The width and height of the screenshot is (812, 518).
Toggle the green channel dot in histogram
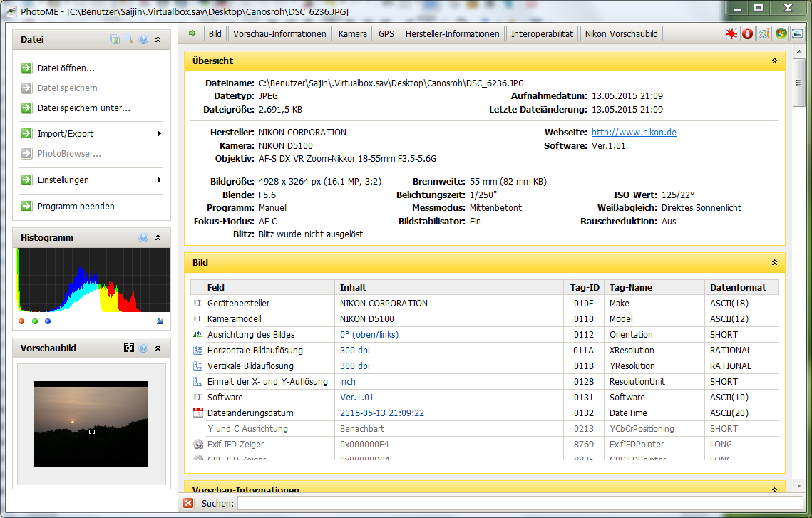tap(35, 321)
